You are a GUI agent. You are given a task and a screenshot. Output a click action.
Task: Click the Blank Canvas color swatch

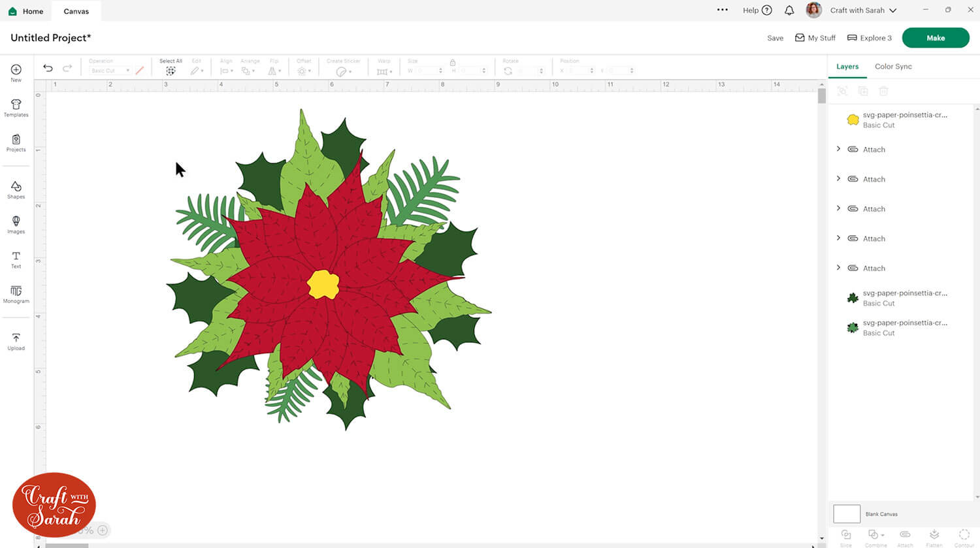(847, 514)
